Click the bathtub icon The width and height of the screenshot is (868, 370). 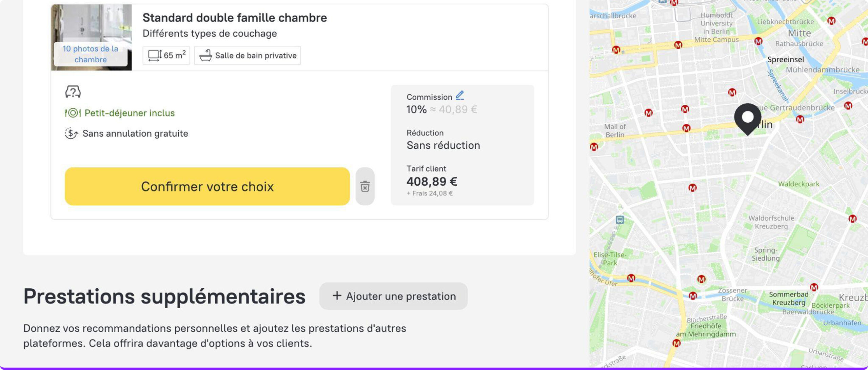(205, 55)
